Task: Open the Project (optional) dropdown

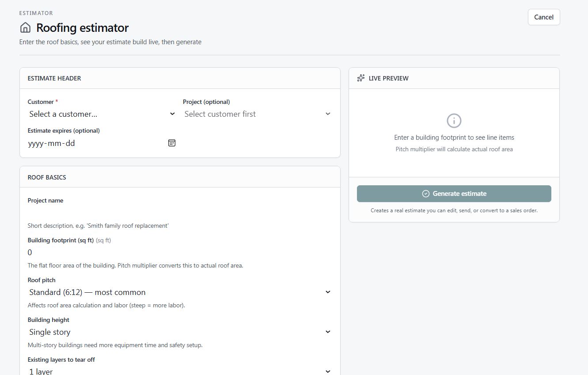Action: click(258, 114)
